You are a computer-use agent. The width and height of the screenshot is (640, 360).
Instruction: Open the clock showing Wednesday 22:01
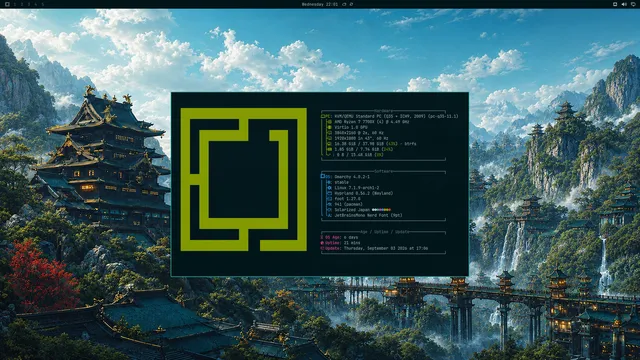tap(320, 4)
